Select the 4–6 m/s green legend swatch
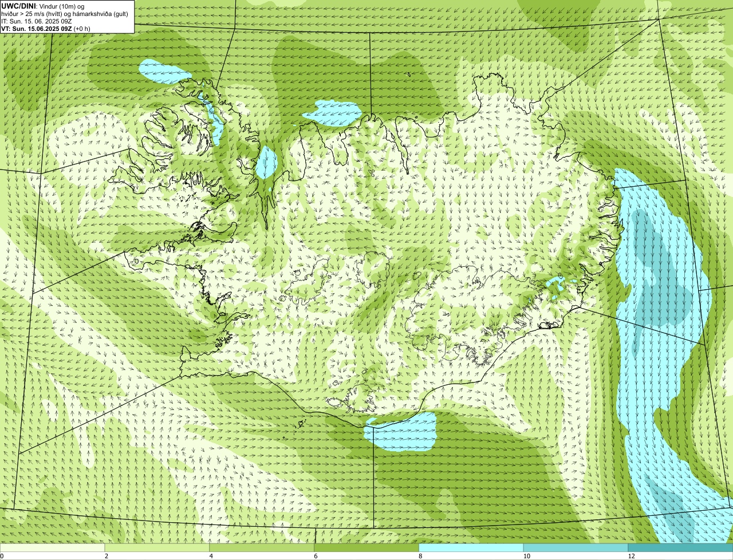The height and width of the screenshot is (560, 733). click(x=262, y=548)
